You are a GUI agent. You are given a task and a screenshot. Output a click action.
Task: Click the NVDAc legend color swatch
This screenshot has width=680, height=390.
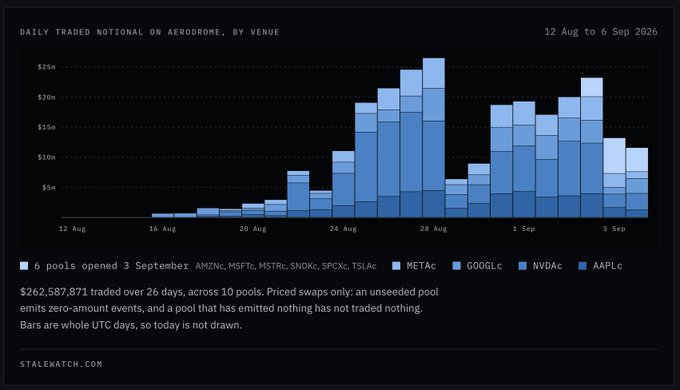523,266
